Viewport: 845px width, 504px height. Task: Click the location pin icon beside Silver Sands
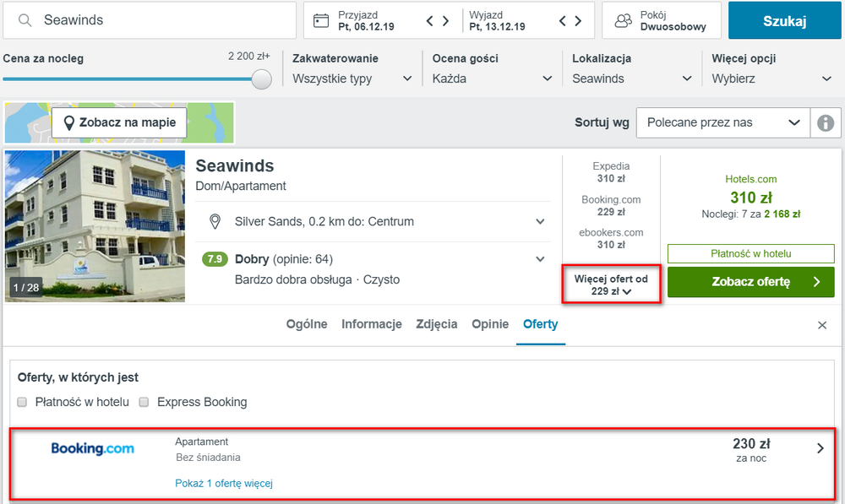click(x=215, y=221)
